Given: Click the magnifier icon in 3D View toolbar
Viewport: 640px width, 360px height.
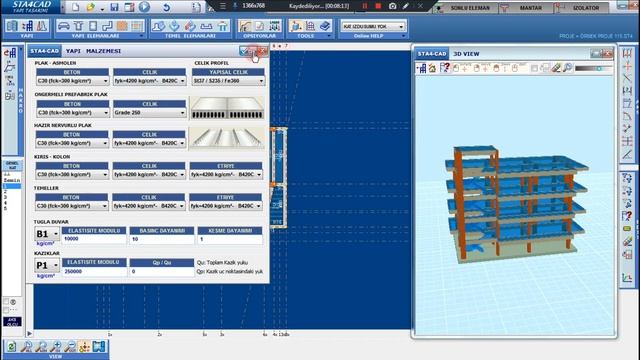Looking at the screenshot, I should click(567, 68).
